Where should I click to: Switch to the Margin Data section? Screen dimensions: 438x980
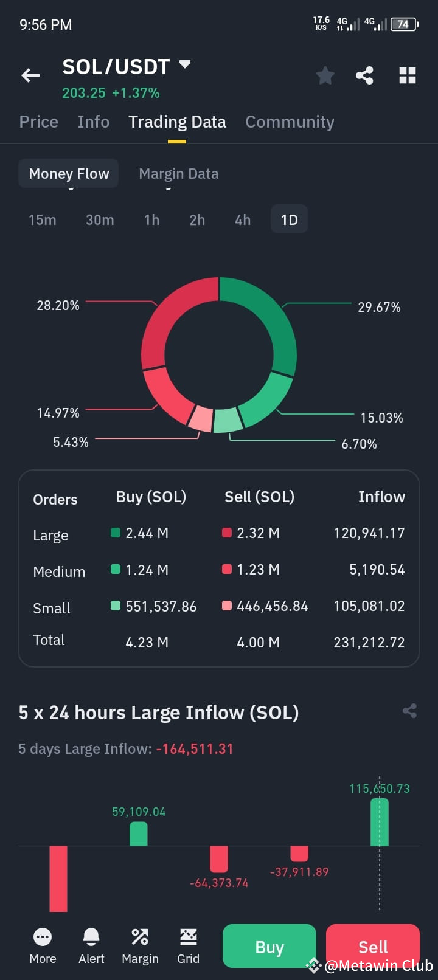(x=179, y=174)
